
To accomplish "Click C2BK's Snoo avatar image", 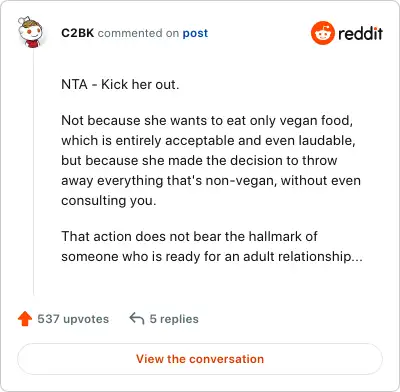I will 30,32.
